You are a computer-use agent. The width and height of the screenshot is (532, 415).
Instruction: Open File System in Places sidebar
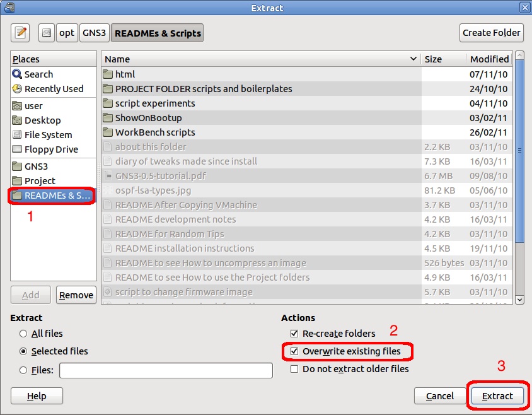click(48, 135)
